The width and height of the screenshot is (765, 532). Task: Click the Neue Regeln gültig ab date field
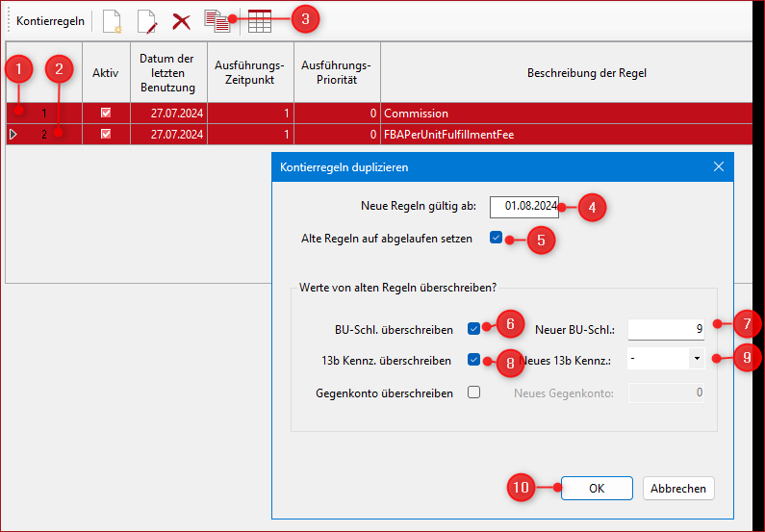(523, 206)
